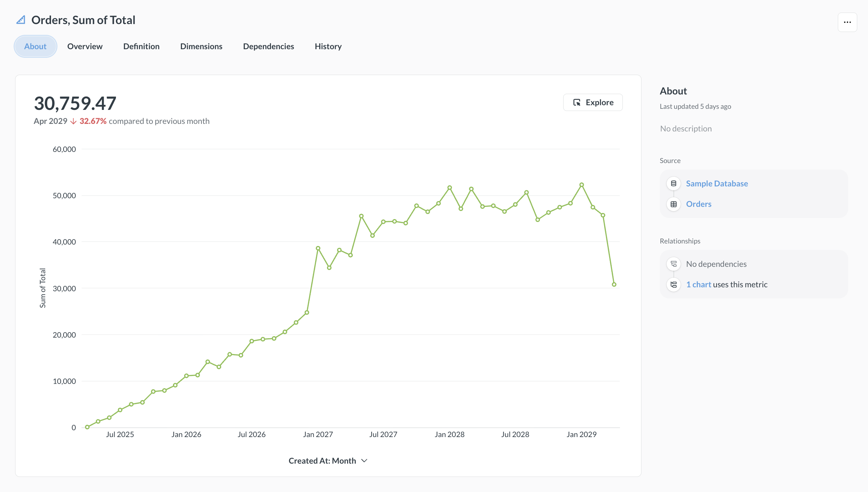This screenshot has height=492, width=868.
Task: Click the Sample Database icon
Action: 673,184
